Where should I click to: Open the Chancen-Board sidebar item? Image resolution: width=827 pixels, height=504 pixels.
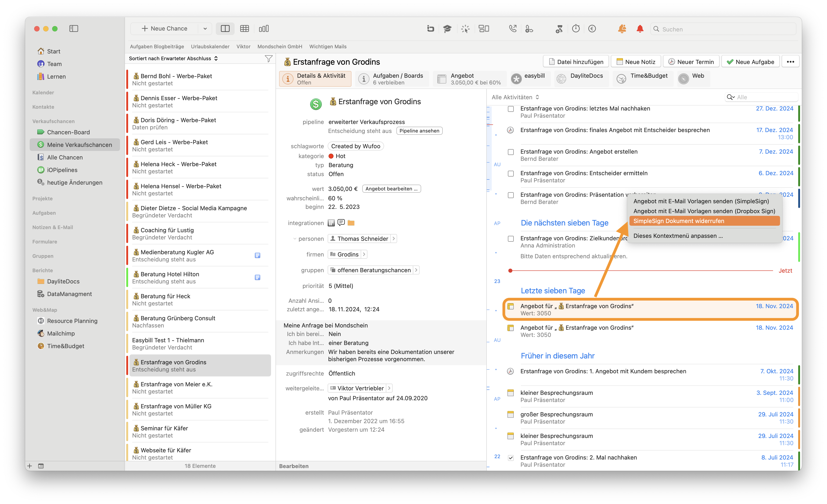(x=68, y=132)
